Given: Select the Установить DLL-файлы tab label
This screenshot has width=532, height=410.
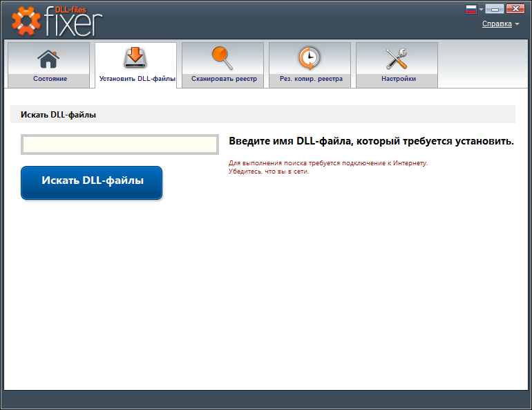Looking at the screenshot, I should point(137,79).
